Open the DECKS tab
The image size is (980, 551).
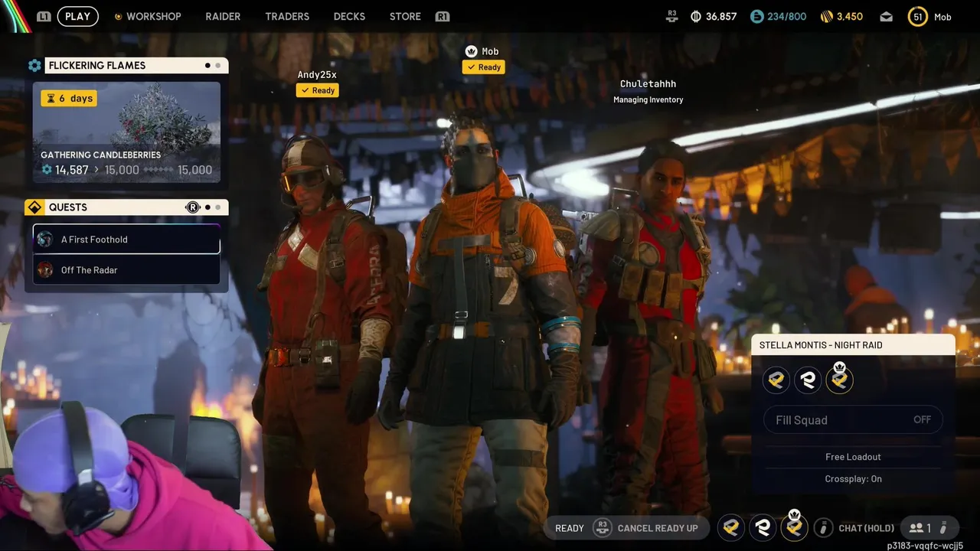349,16
